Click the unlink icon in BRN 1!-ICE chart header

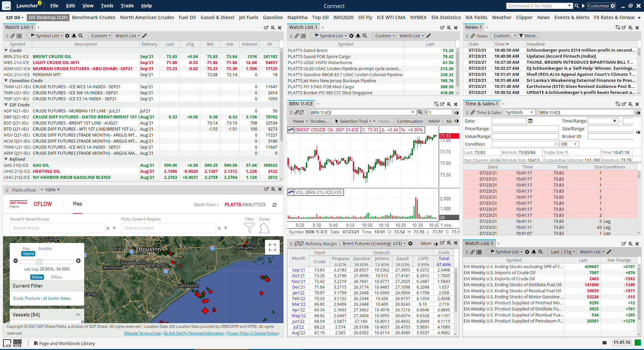(436, 104)
